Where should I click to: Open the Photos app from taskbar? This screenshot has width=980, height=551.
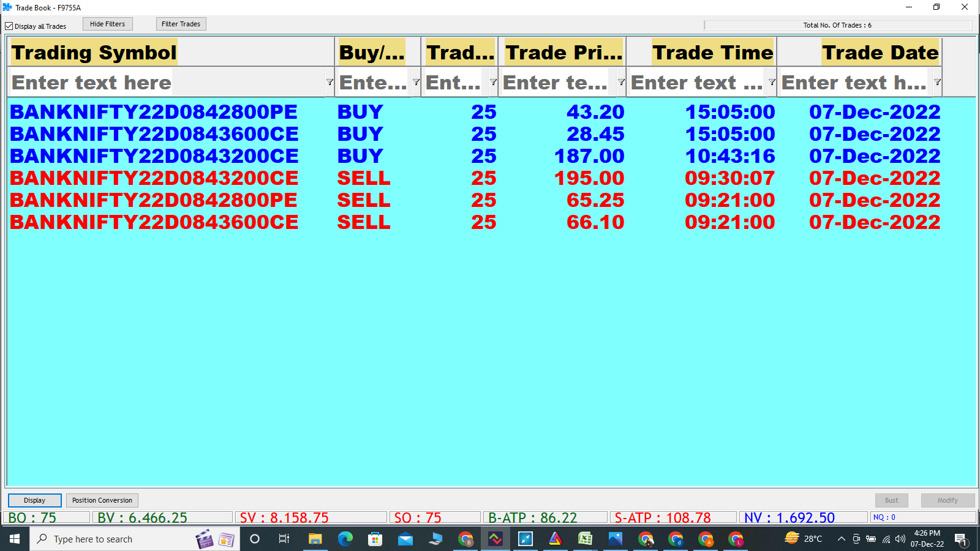[615, 539]
